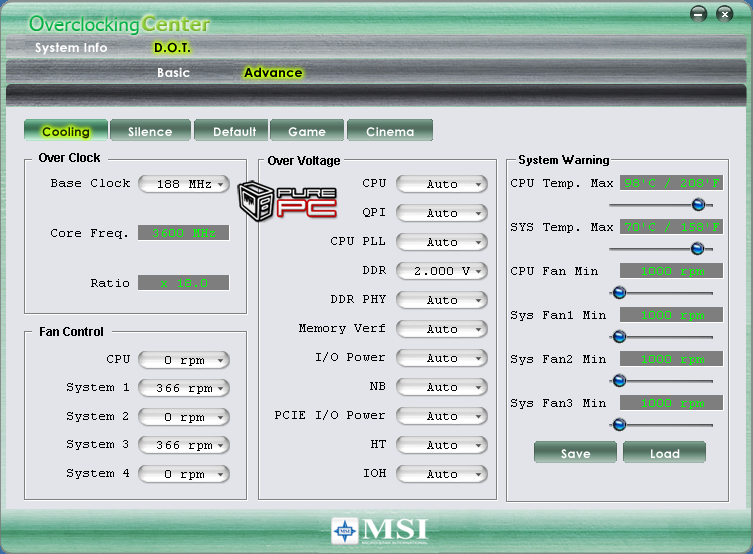Screen dimensions: 753x554
Task: Click the Sys Fan1 Min slider knob
Action: point(619,337)
